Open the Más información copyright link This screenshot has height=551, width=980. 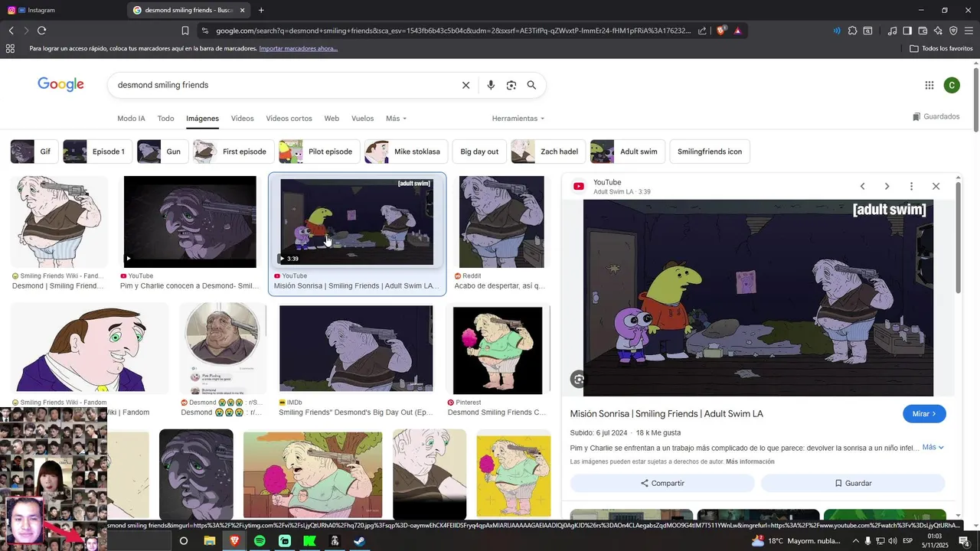tap(750, 461)
